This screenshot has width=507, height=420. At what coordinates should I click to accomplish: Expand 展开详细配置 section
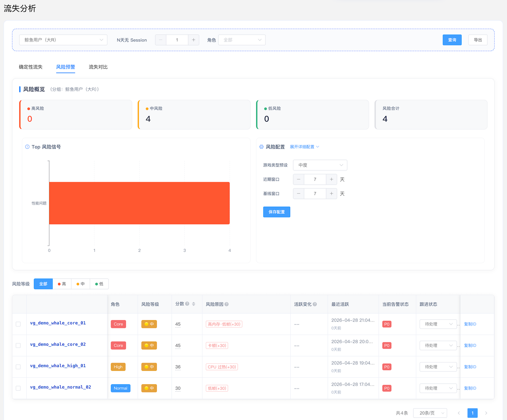pos(304,147)
